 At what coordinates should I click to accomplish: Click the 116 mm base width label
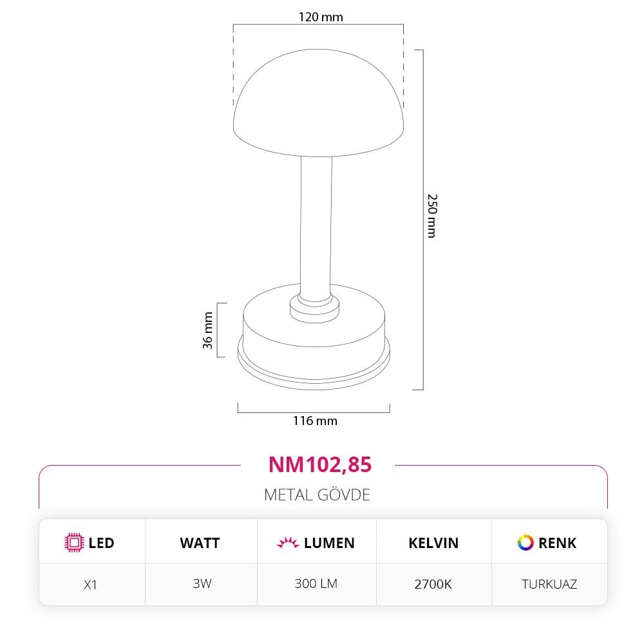[315, 421]
